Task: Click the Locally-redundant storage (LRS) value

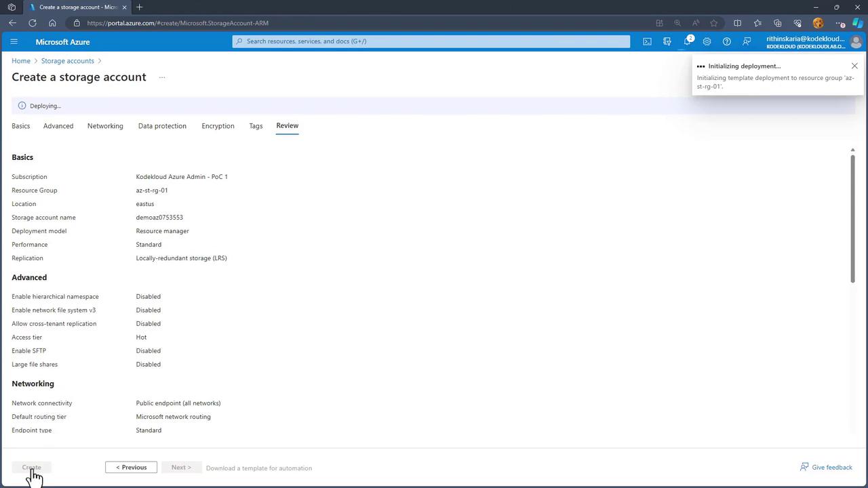Action: pyautogui.click(x=181, y=258)
